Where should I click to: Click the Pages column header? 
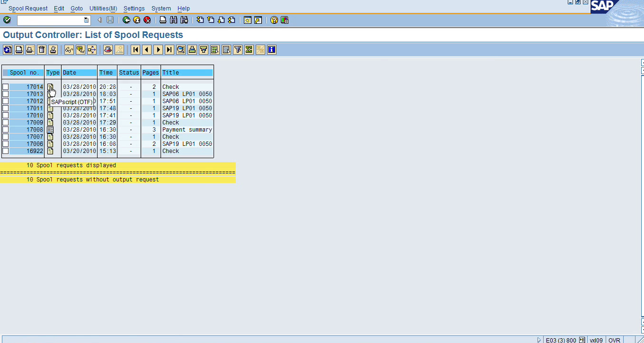tap(151, 73)
